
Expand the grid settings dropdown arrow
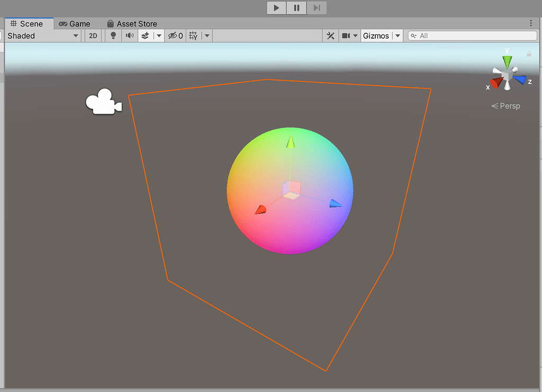[x=206, y=35]
